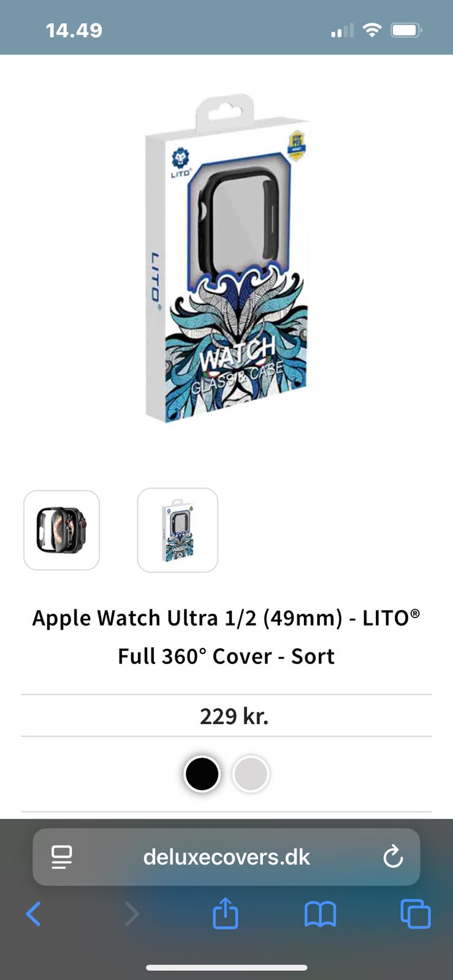Viewport: 453px width, 980px height.
Task: Tap the Wi-Fi status icon
Action: (x=372, y=30)
